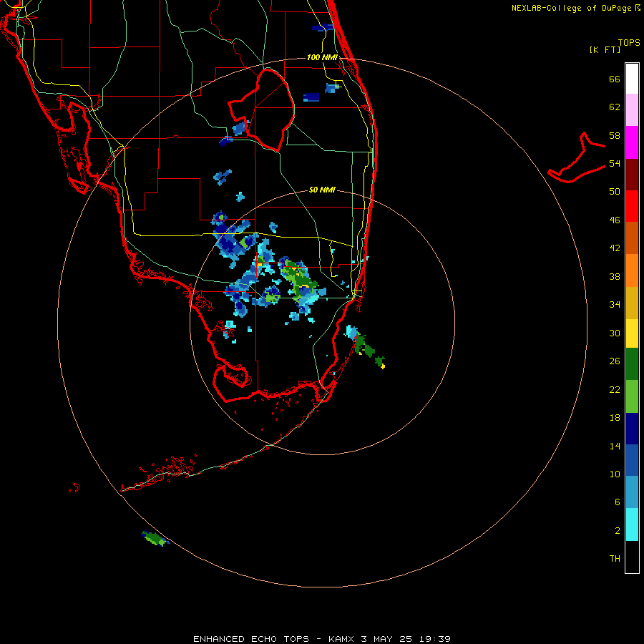Pick the 42 scale label
The height and width of the screenshot is (644, 644).
click(x=615, y=248)
